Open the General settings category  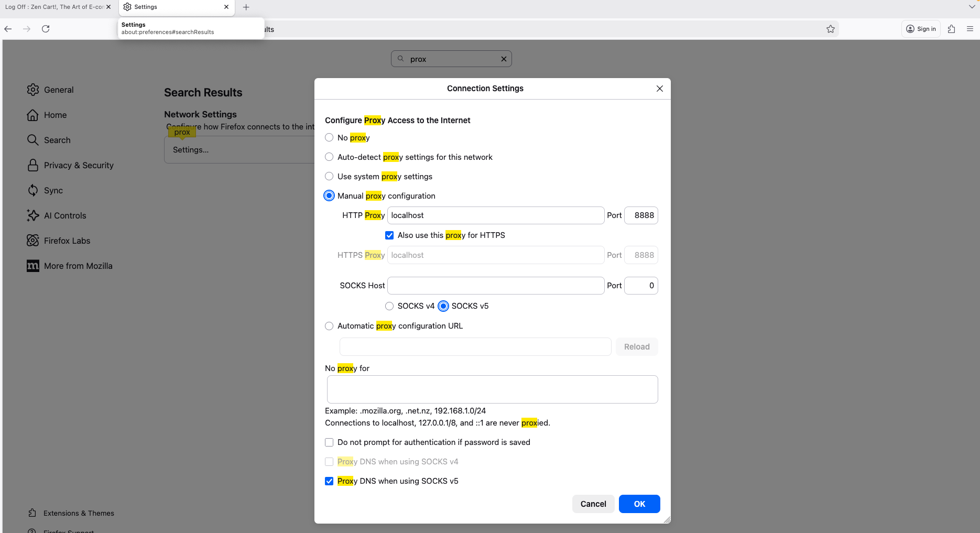pos(59,90)
